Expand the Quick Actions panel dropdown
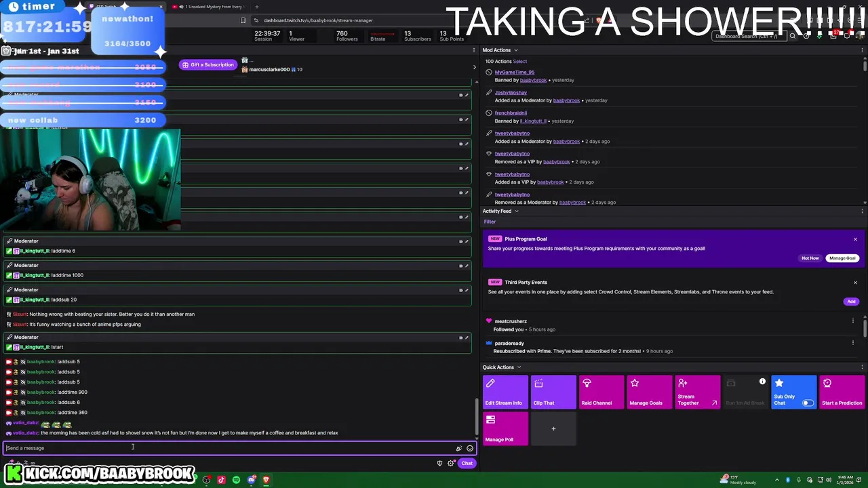Screen dimensions: 868x488 click(519, 367)
